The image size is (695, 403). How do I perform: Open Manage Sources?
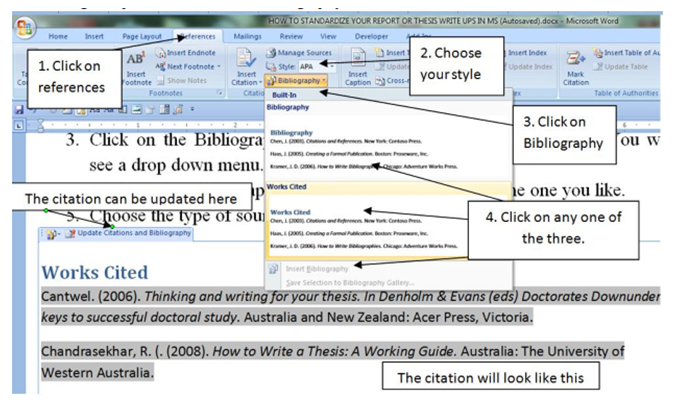[x=299, y=53]
